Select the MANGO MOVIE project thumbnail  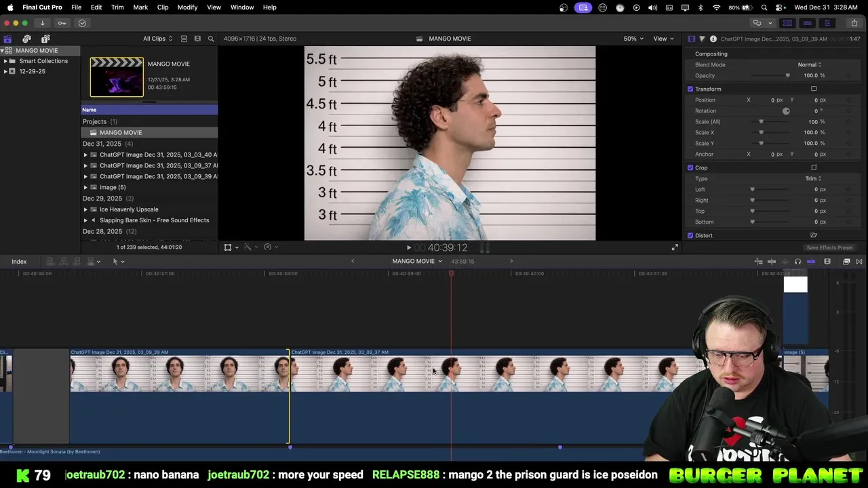pos(117,77)
